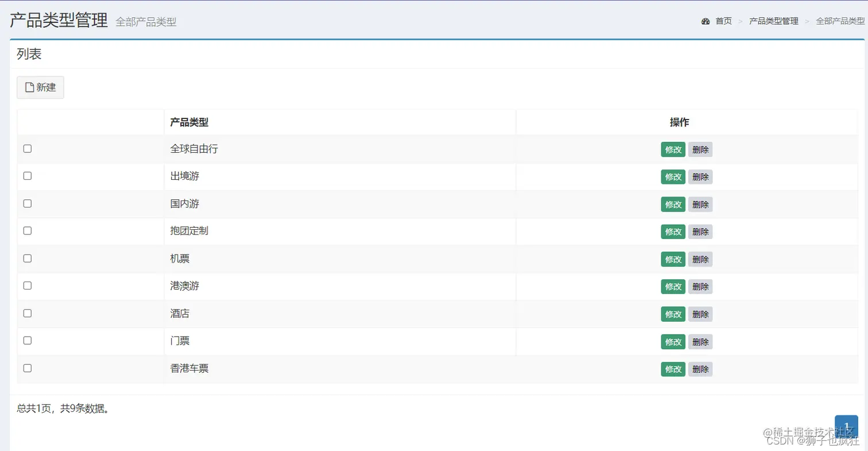Image resolution: width=868 pixels, height=451 pixels.
Task: Select the 机票 cell text
Action: coord(180,259)
